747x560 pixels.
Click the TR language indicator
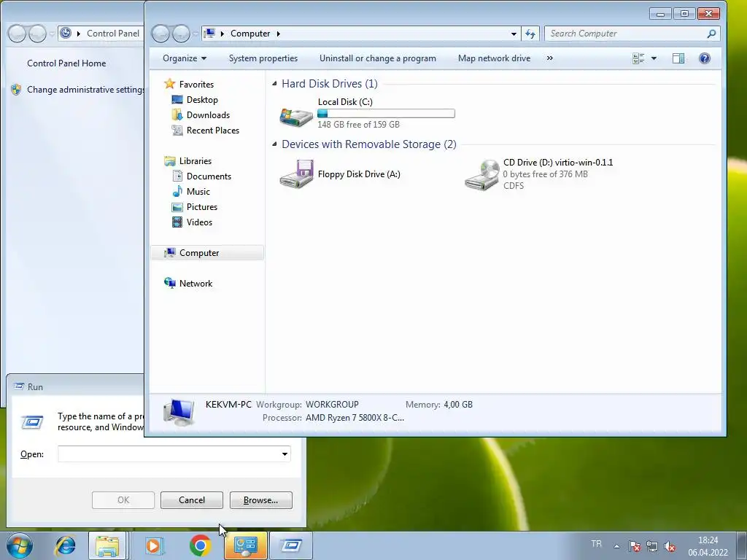tap(596, 544)
